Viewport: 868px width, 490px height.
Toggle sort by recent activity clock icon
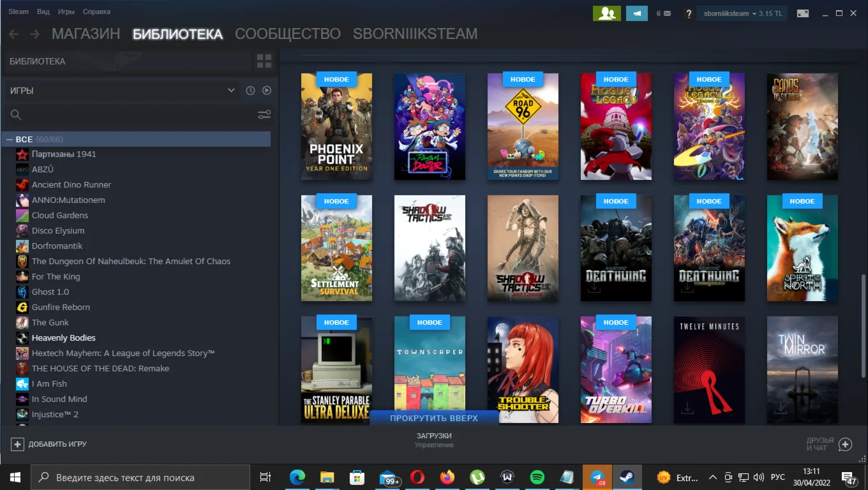click(x=250, y=91)
